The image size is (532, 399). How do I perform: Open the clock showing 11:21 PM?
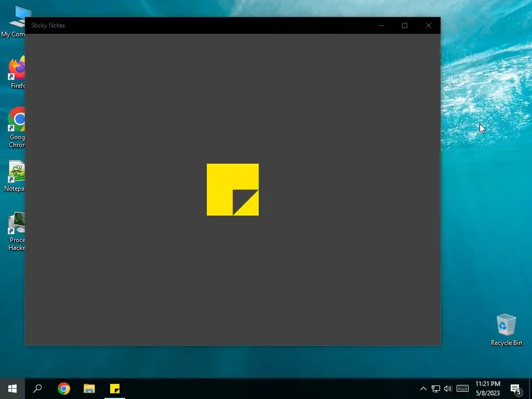pos(487,389)
